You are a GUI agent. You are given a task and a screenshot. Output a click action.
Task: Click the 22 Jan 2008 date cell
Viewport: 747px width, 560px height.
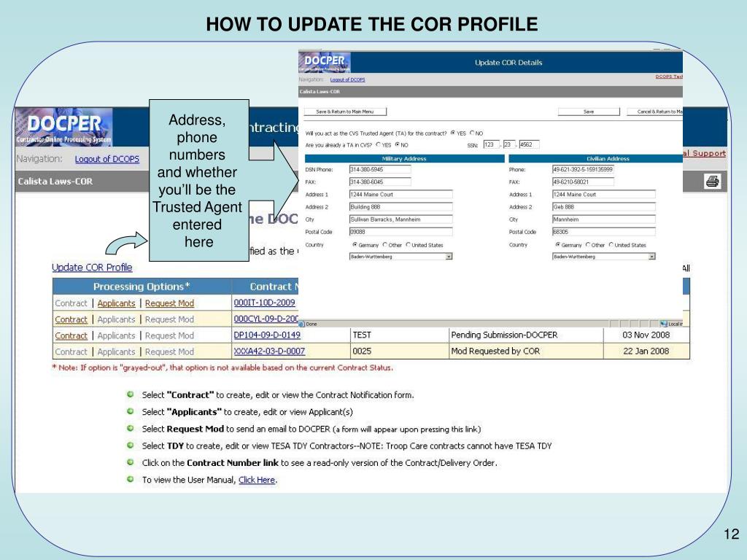click(x=646, y=351)
